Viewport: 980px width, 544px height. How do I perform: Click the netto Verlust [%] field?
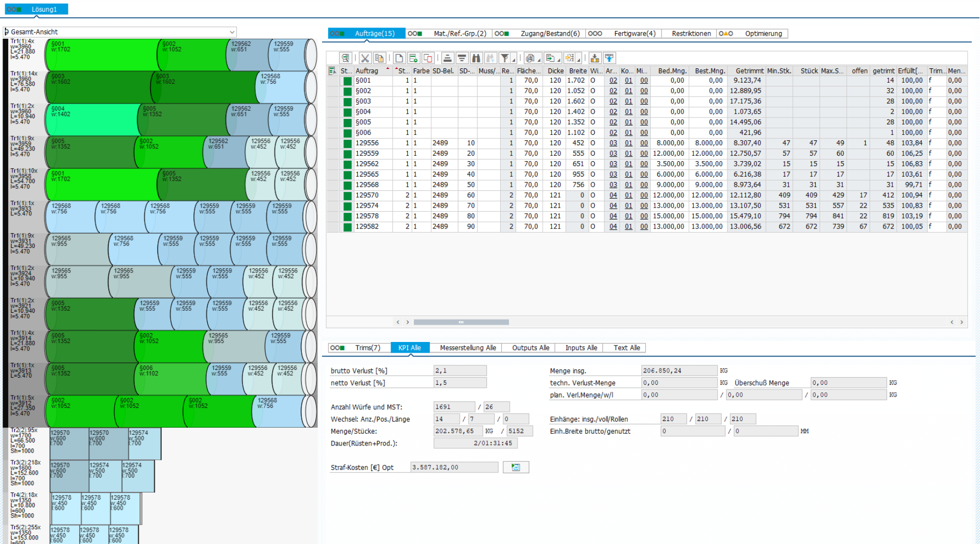(x=460, y=383)
